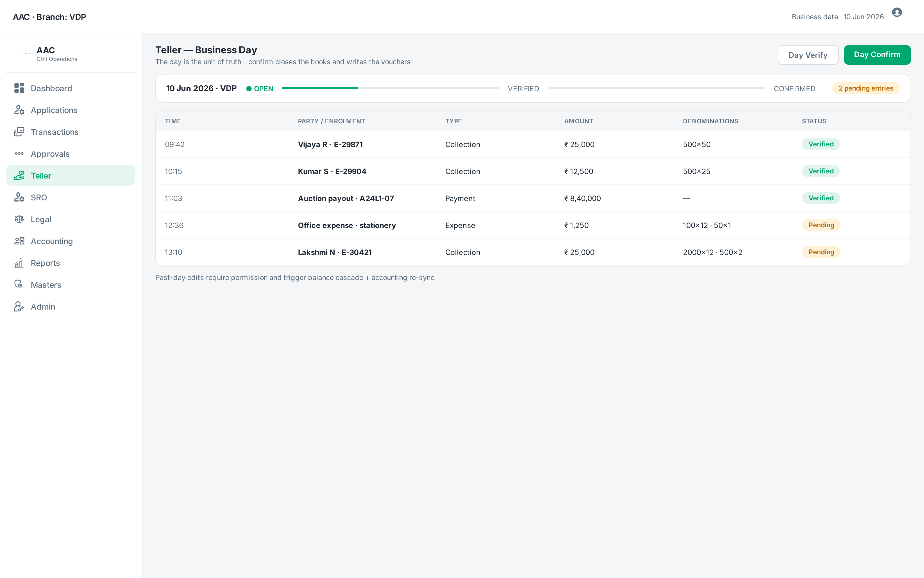Click the 2000×12 · 500×2 denominations cell
Viewport: 924px width, 578px height.
pyautogui.click(x=713, y=252)
